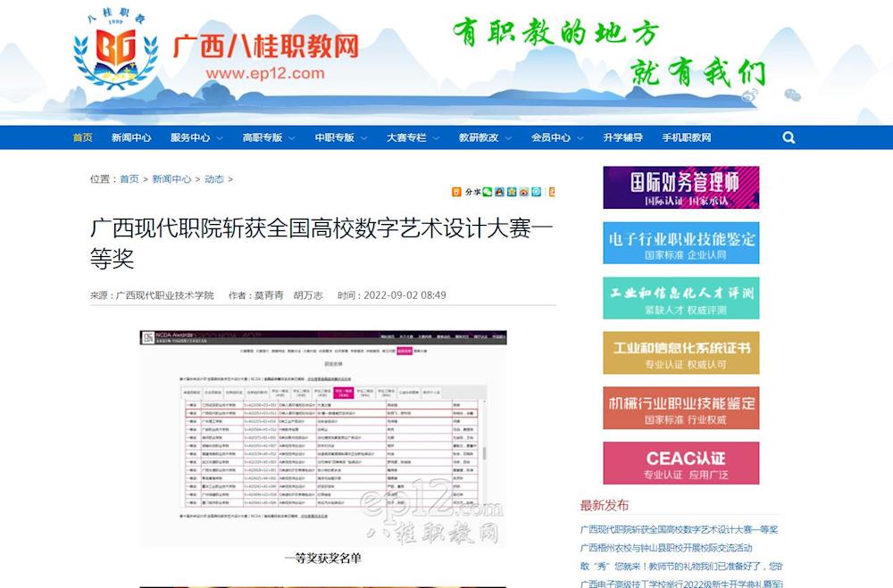The width and height of the screenshot is (893, 588).
Task: Click the 国际财务管理师 purple banner
Action: 680,187
